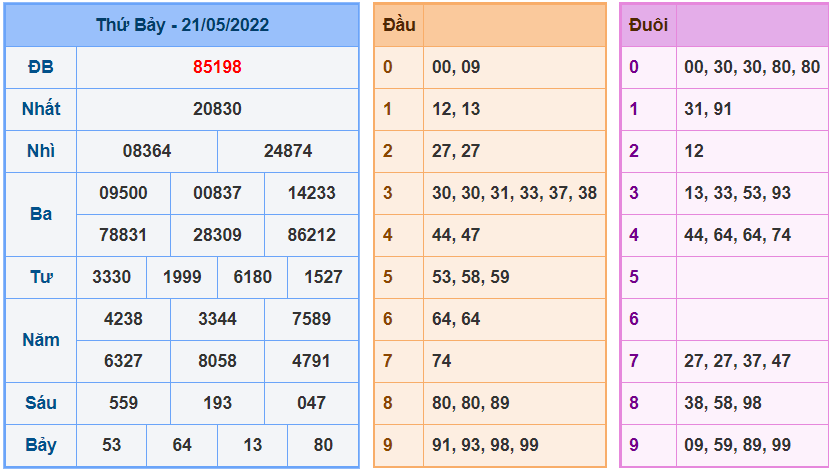
Task: Click the single value 12 in Đuôi table
Action: pos(694,151)
